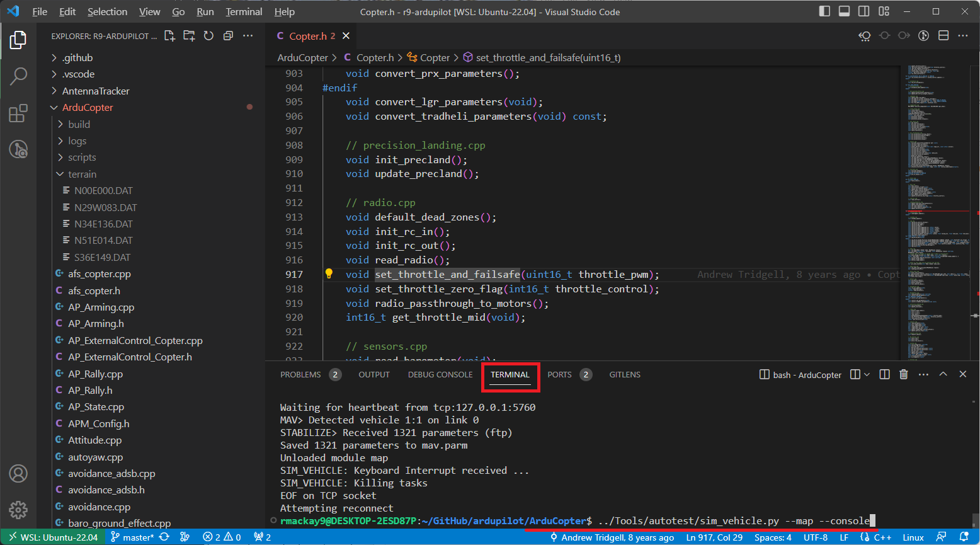
Task: Click New File icon in Explorer
Action: coord(169,36)
